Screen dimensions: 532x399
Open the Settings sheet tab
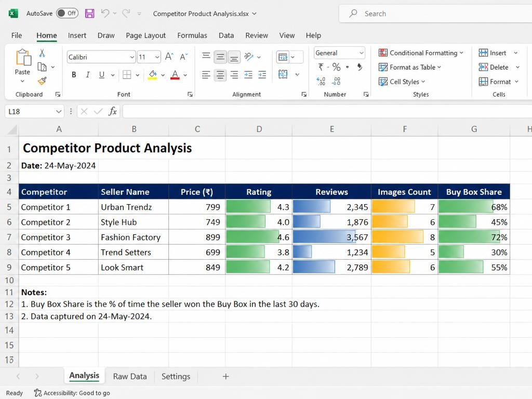point(176,376)
